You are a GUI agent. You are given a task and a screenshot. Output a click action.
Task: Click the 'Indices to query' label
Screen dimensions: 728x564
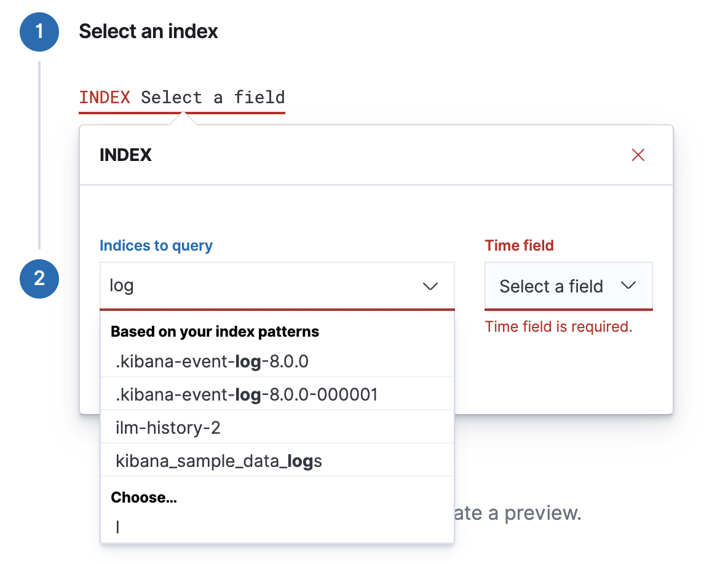click(156, 245)
